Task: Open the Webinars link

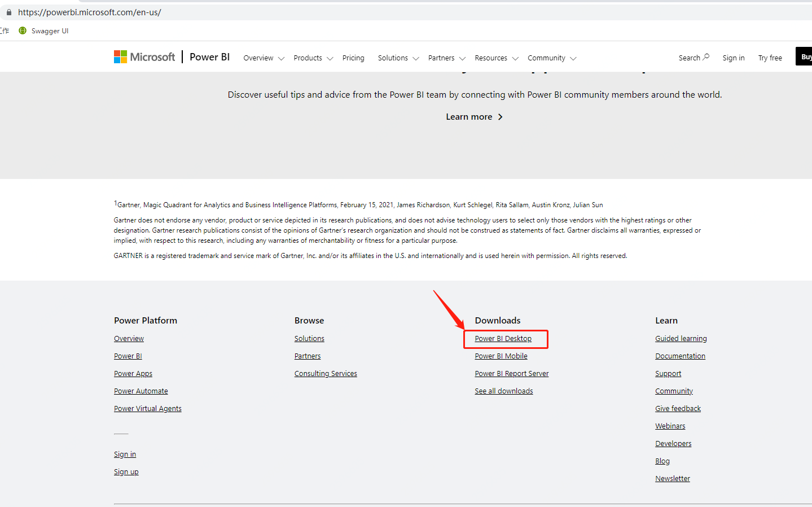Action: tap(670, 426)
